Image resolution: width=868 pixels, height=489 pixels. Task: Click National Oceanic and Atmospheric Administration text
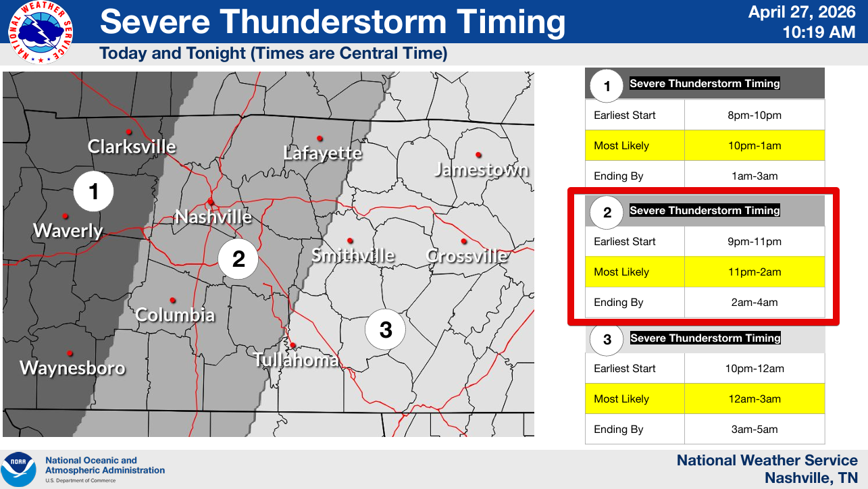tap(105, 465)
